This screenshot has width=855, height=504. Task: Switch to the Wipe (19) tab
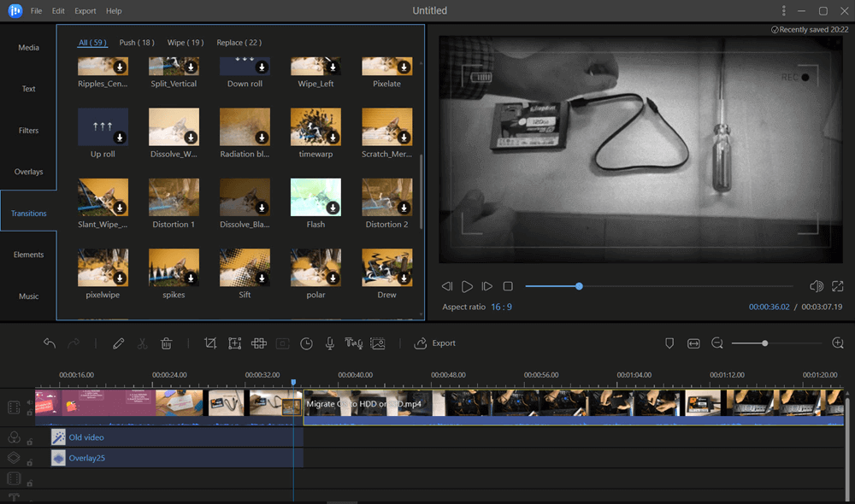[185, 43]
